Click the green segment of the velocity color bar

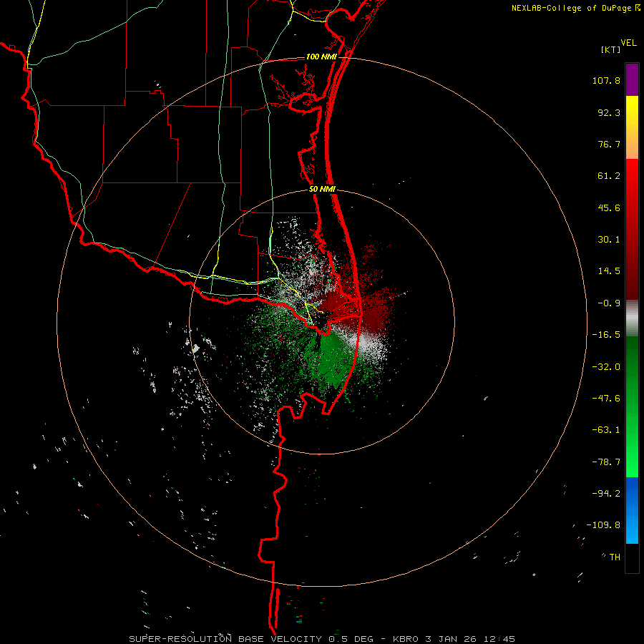(632, 406)
